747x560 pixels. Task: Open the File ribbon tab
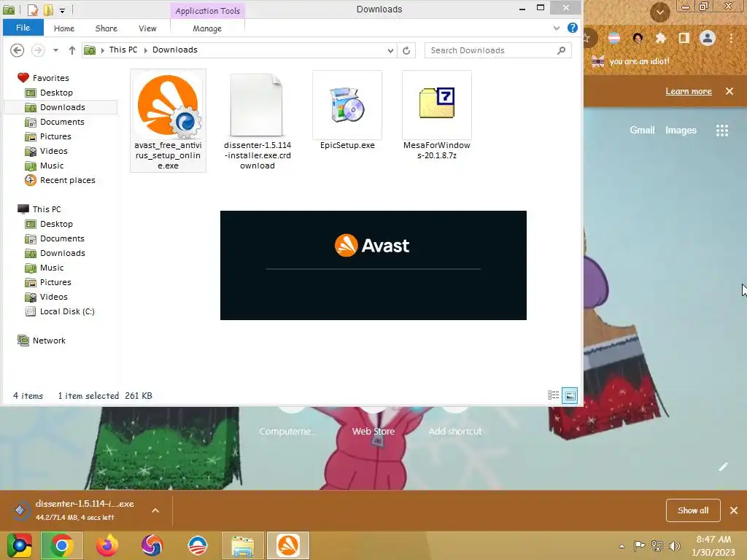pyautogui.click(x=23, y=28)
